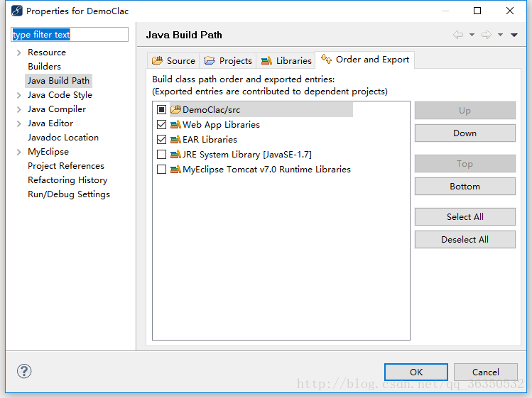Click the Up button
This screenshot has width=532, height=398.
click(465, 111)
